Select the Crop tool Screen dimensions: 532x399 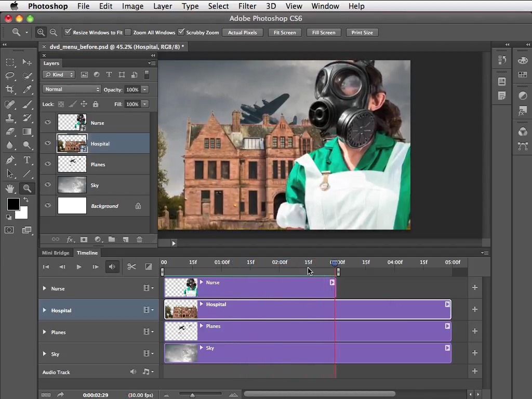(10, 89)
